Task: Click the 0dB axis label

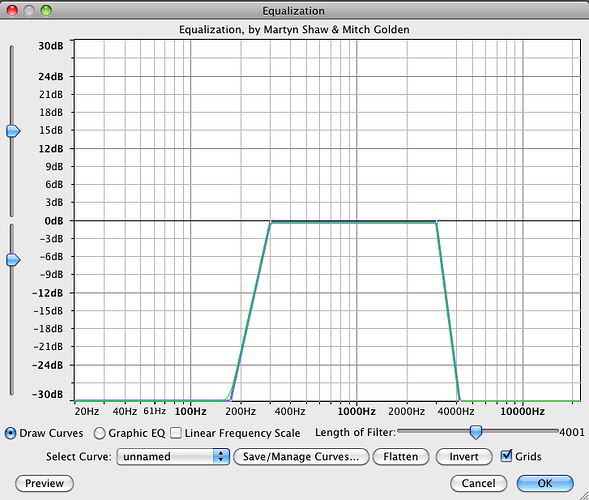Action: pyautogui.click(x=54, y=221)
